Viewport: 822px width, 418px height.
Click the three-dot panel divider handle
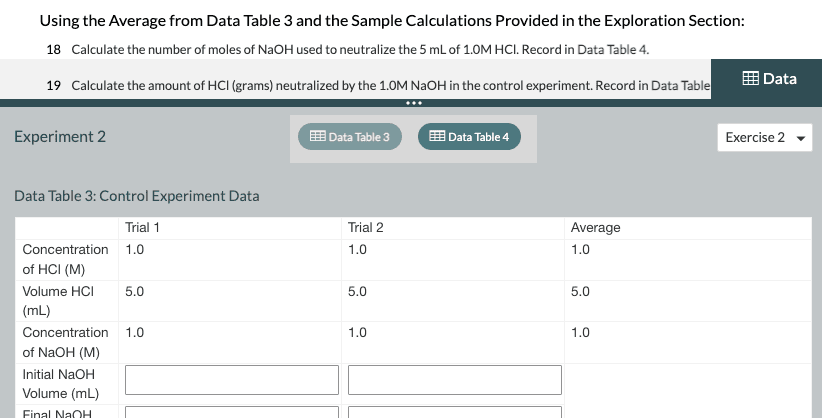click(414, 103)
